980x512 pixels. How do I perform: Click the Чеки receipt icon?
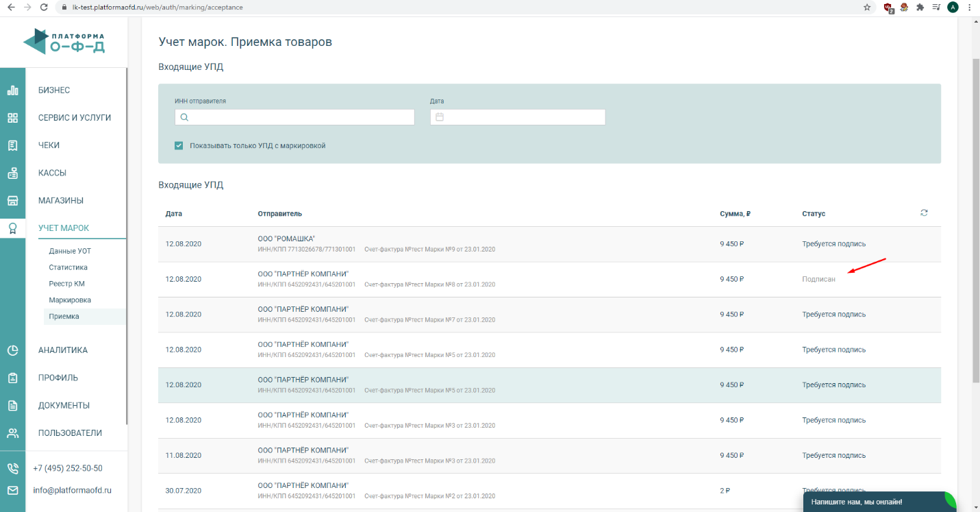pyautogui.click(x=12, y=145)
